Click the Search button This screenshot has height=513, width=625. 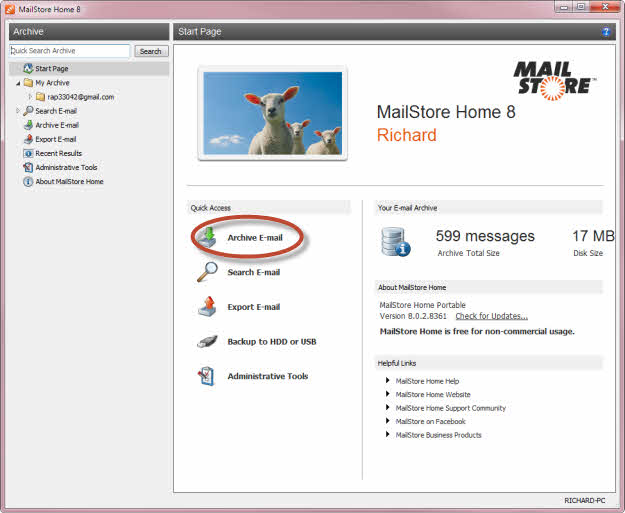point(151,51)
